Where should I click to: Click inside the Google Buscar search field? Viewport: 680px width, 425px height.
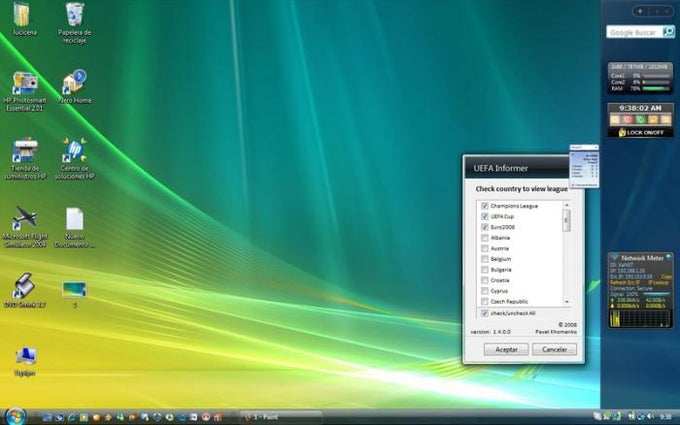pyautogui.click(x=634, y=33)
